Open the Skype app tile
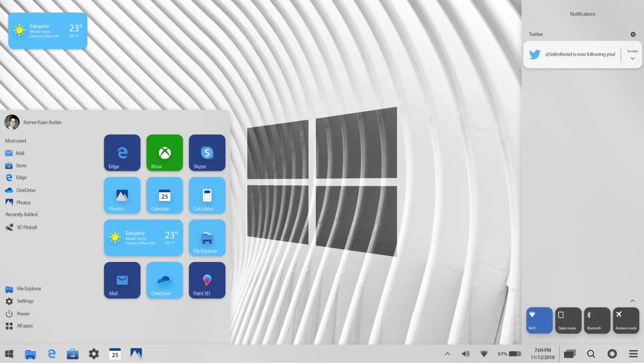The image size is (644, 364). coord(207,152)
